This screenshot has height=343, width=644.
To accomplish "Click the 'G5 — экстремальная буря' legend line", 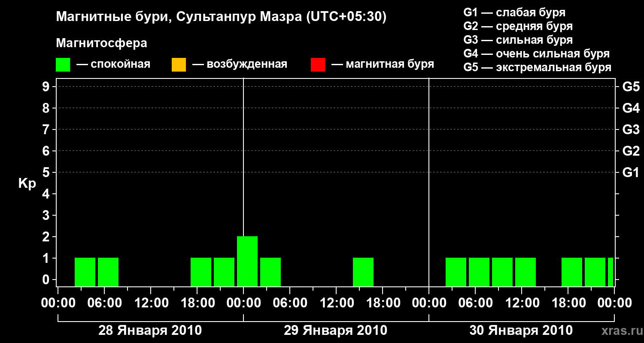I will point(538,67).
